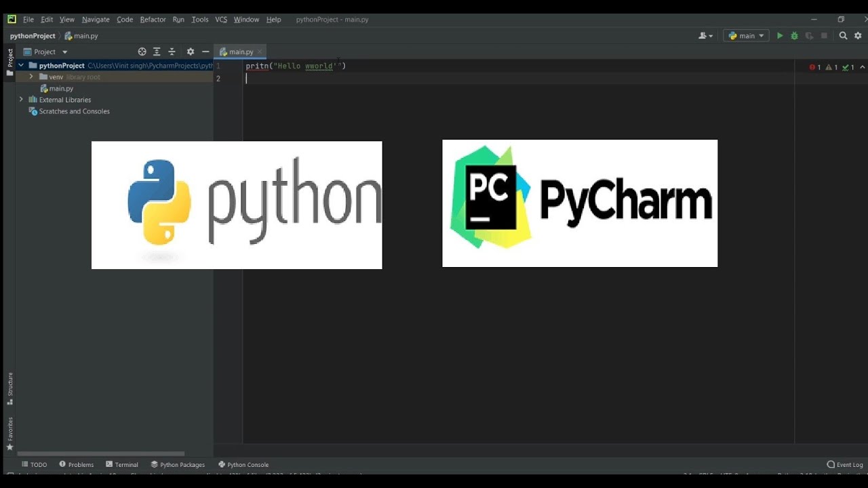Toggle the Structure sidebar tool window
The image size is (868, 488).
coord(9,388)
